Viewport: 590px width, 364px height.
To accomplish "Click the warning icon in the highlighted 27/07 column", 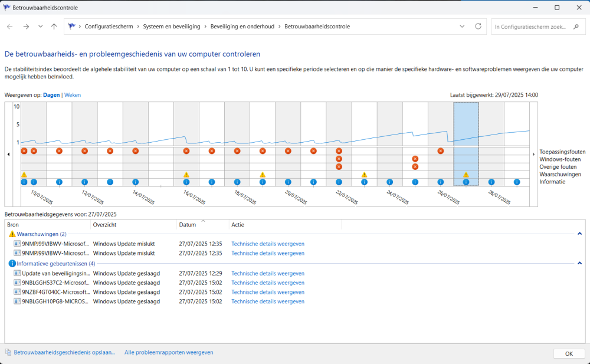I will (x=466, y=175).
